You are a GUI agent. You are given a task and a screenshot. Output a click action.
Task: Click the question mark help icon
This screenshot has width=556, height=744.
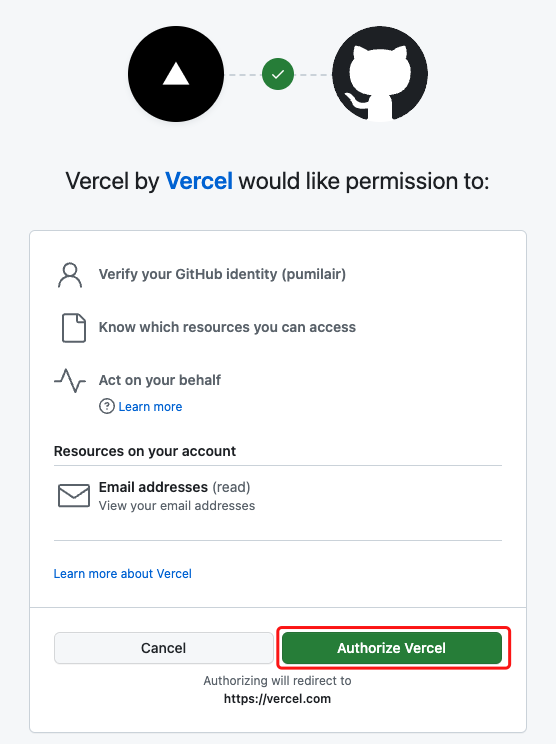click(x=107, y=407)
